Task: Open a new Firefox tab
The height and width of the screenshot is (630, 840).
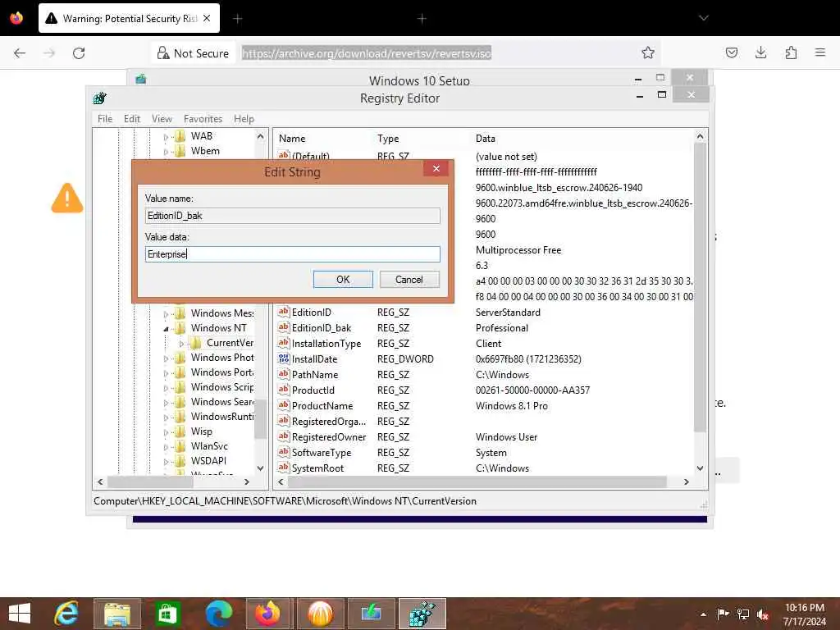Action: point(238,19)
